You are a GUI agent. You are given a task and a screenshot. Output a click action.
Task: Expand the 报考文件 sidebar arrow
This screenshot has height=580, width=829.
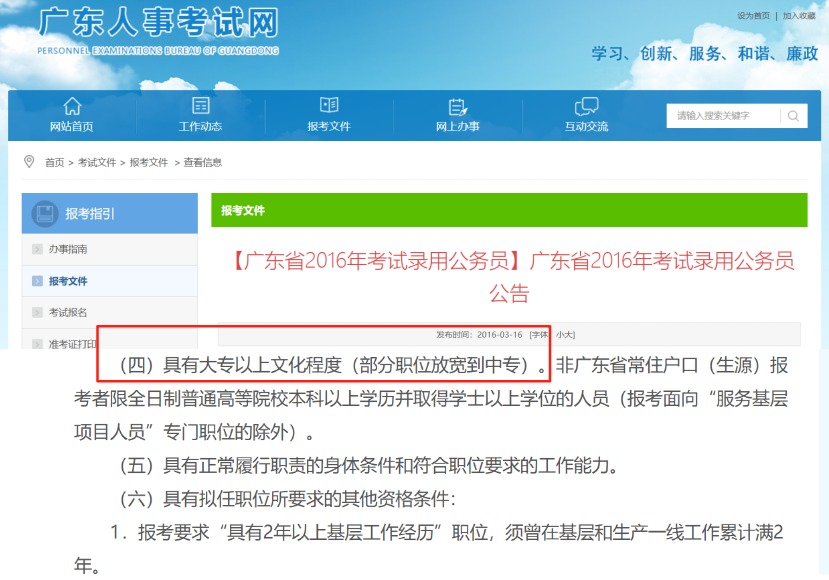click(37, 281)
